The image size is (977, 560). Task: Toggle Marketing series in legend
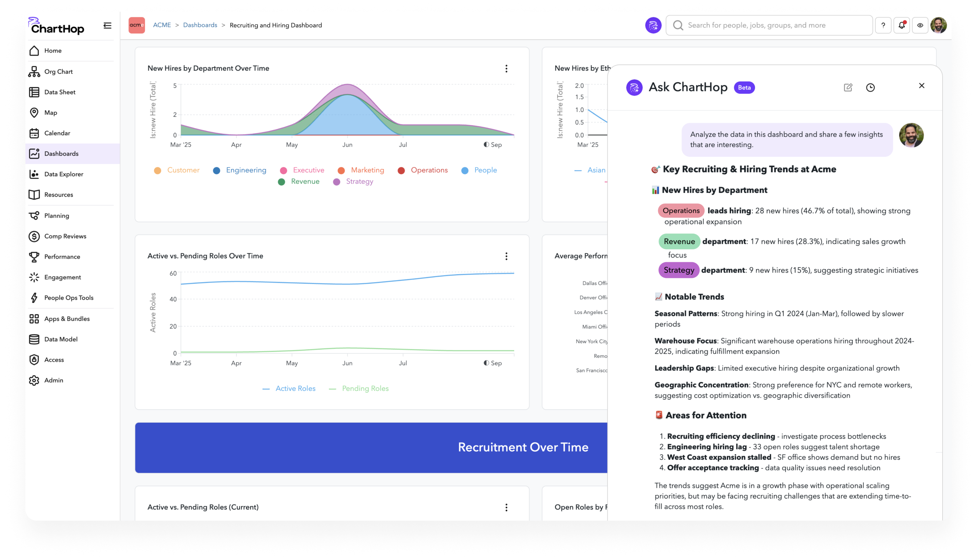[x=361, y=170]
